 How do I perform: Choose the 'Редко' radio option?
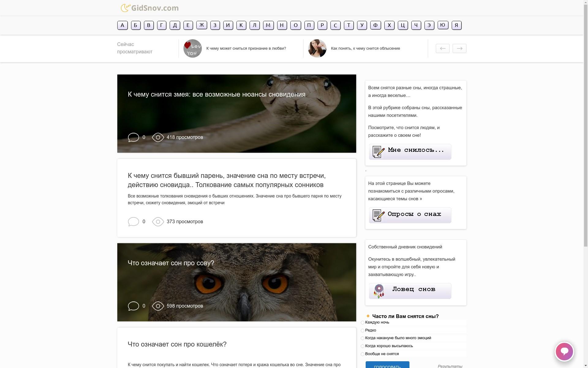coord(362,331)
